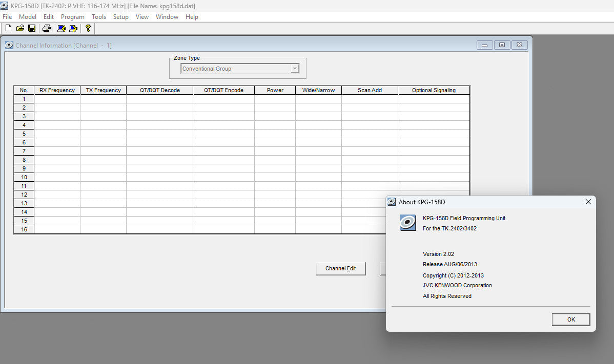Viewport: 614px width, 364px height.
Task: Select channel row number 15
Action: (x=24, y=221)
